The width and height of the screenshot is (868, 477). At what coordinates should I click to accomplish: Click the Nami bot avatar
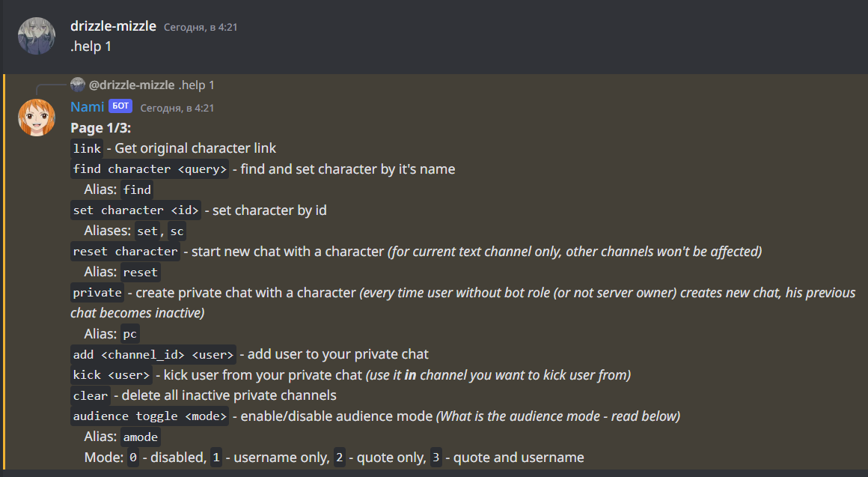pos(36,118)
